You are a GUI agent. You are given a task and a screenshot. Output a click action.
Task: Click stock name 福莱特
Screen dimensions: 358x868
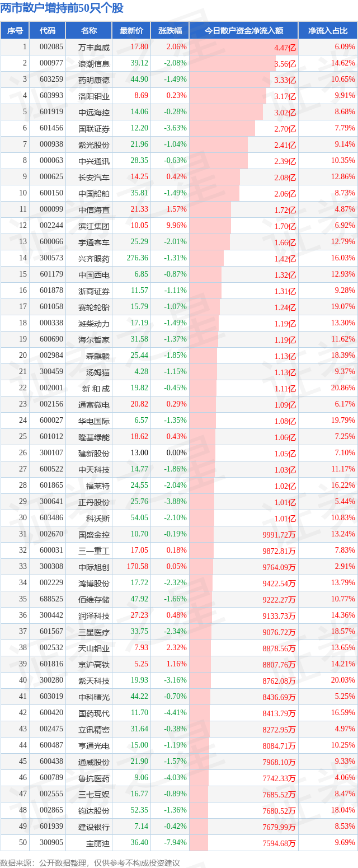(98, 486)
